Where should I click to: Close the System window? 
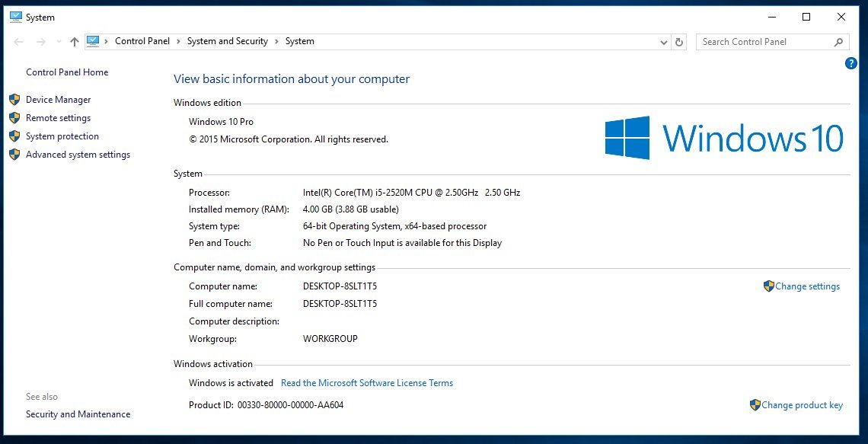[x=841, y=18]
